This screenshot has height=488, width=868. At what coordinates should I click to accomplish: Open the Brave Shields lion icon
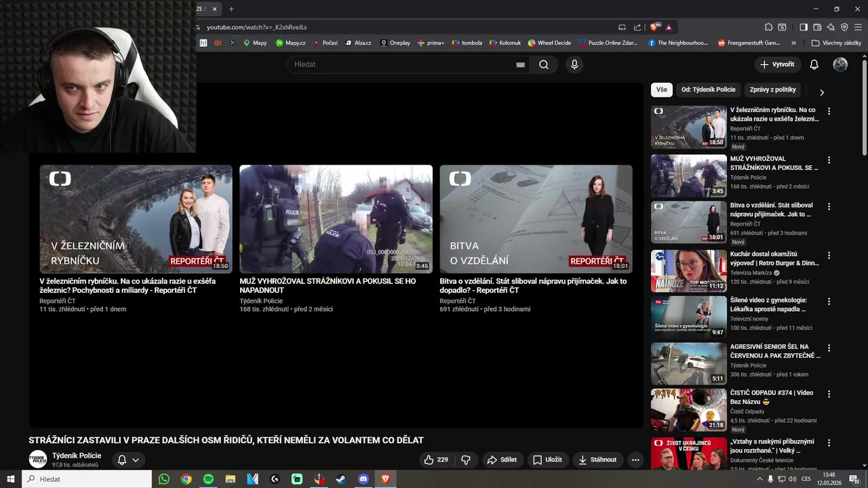[654, 27]
